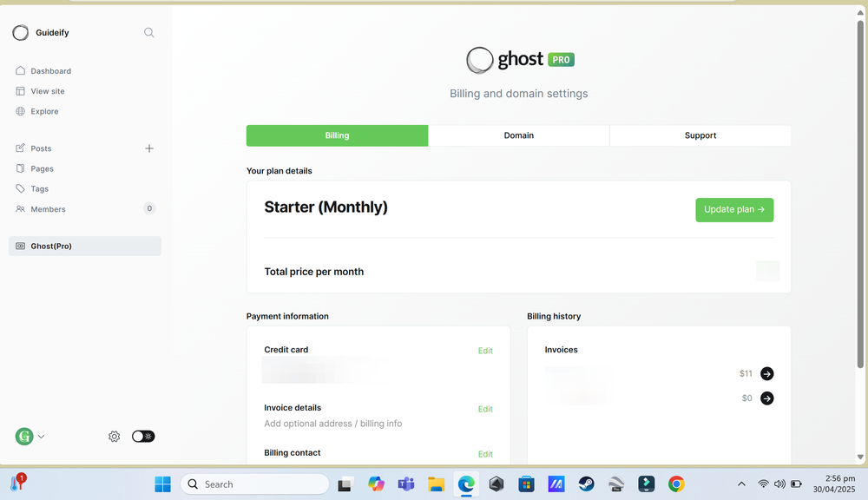Click the Guideify site logo
868x500 pixels.
(x=21, y=33)
